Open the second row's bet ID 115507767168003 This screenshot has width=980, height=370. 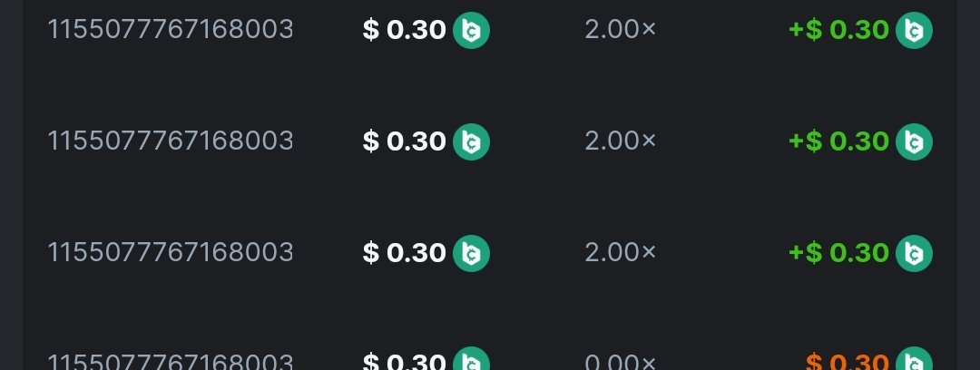point(171,141)
